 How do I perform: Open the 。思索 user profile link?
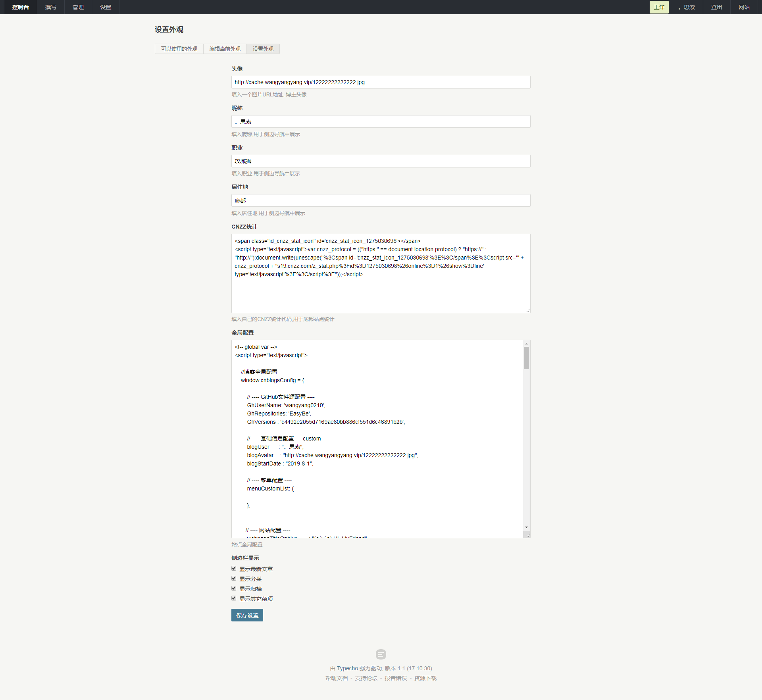[x=686, y=7]
